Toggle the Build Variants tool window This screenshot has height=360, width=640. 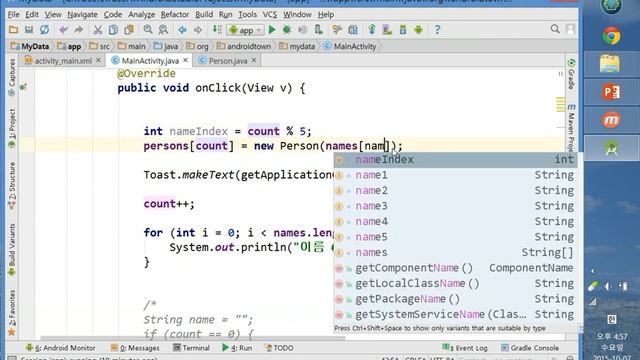[12, 249]
